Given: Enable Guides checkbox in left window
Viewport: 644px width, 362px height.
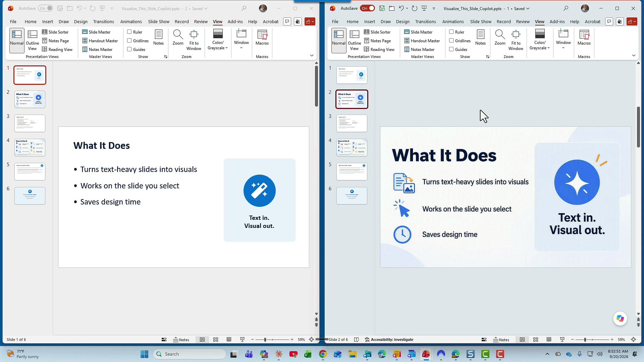Looking at the screenshot, I should coord(129,49).
